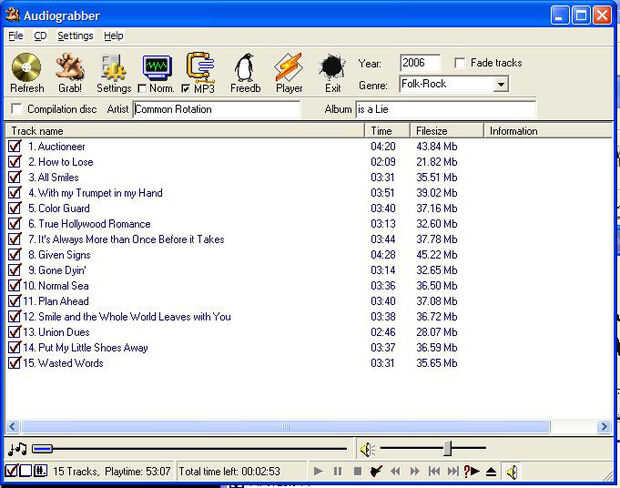Screen dimensions: 620x488
Task: Click time 02:46 of Union Dues
Action: 383,332
